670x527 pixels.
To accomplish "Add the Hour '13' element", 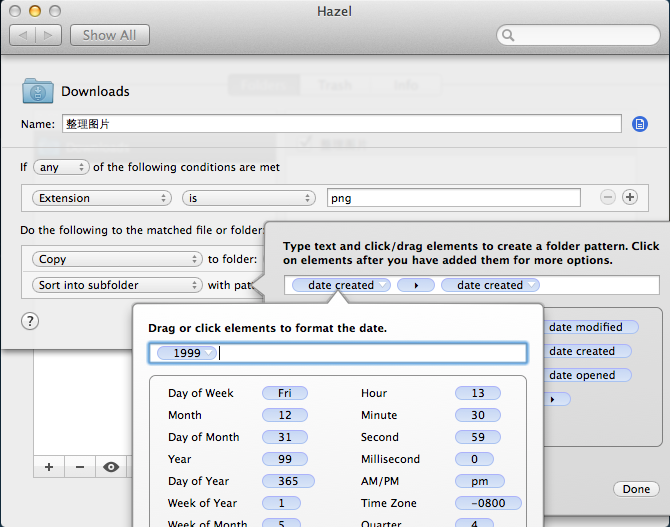I will (478, 393).
